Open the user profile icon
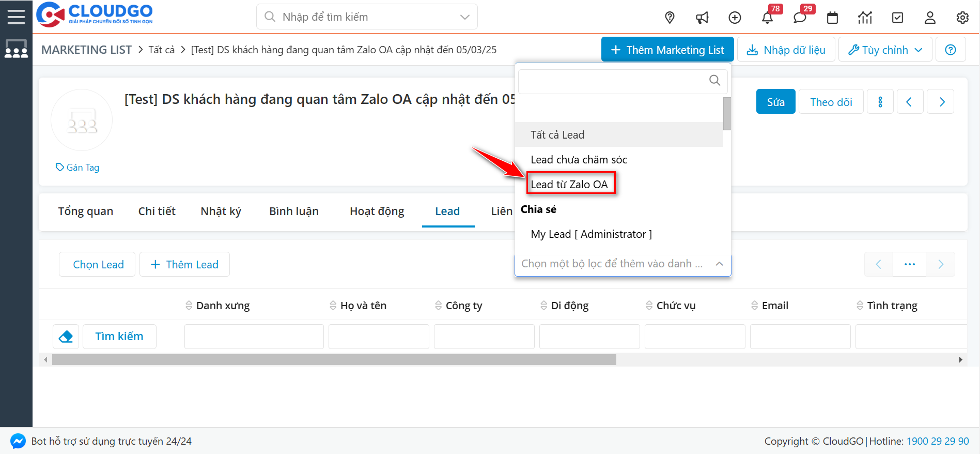Viewport: 980px width, 454px height. [x=930, y=18]
